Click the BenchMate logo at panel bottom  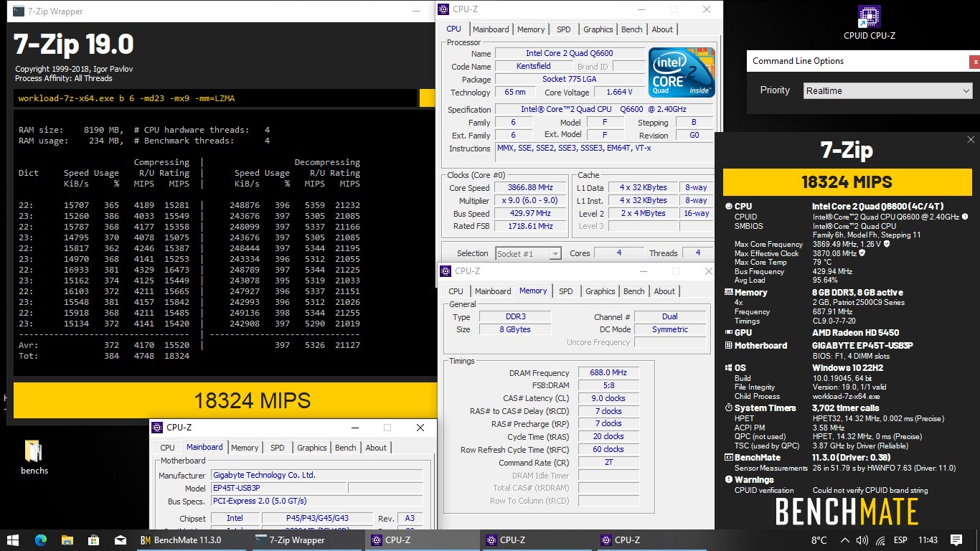(x=847, y=512)
